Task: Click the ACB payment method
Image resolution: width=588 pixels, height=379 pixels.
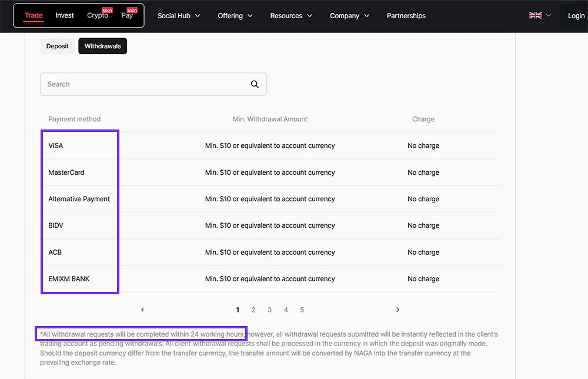Action: 55,252
